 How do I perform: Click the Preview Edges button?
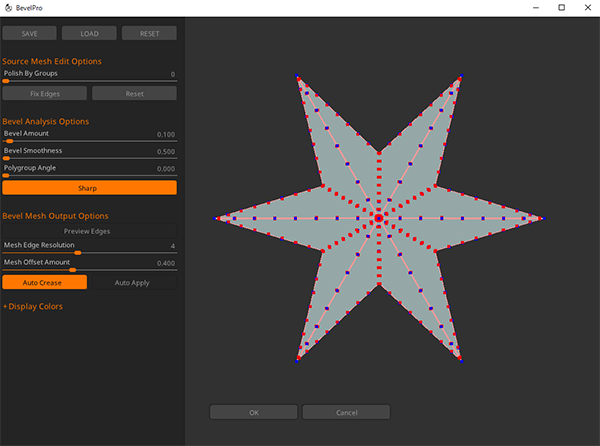[89, 231]
